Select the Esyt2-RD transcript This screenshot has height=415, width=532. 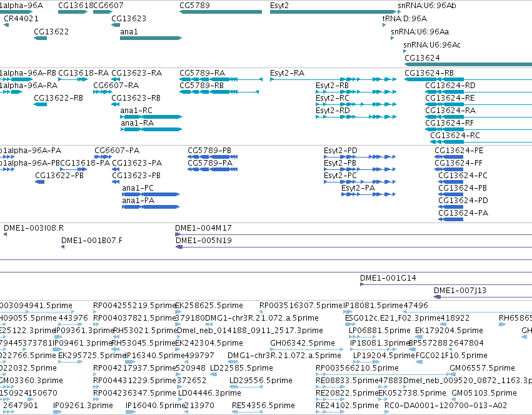click(x=356, y=117)
